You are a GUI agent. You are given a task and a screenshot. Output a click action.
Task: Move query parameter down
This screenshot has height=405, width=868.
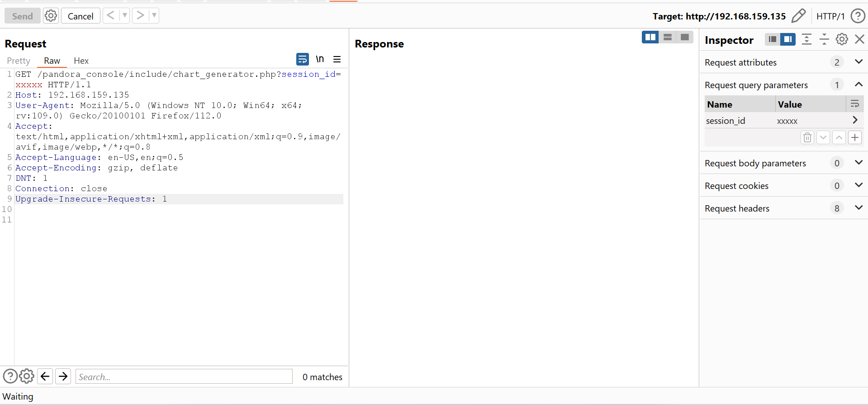pyautogui.click(x=823, y=137)
